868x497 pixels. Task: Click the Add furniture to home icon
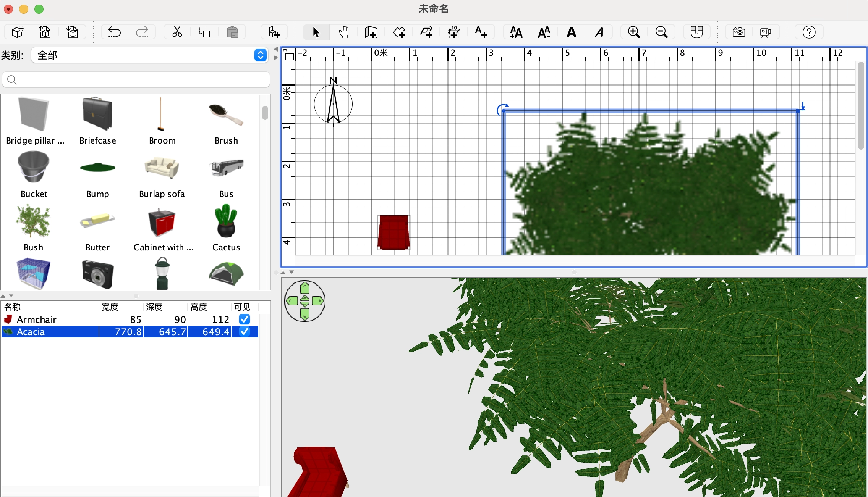pos(274,32)
